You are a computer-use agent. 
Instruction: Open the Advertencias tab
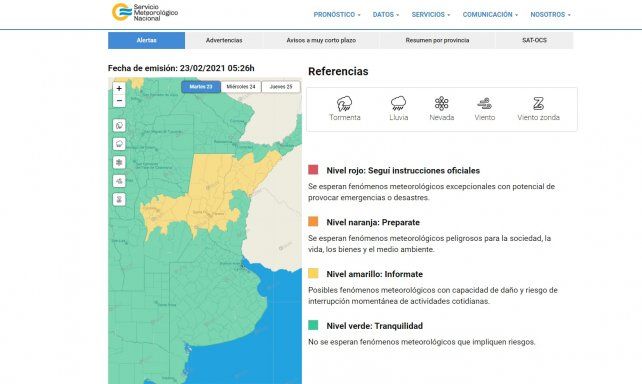point(224,41)
